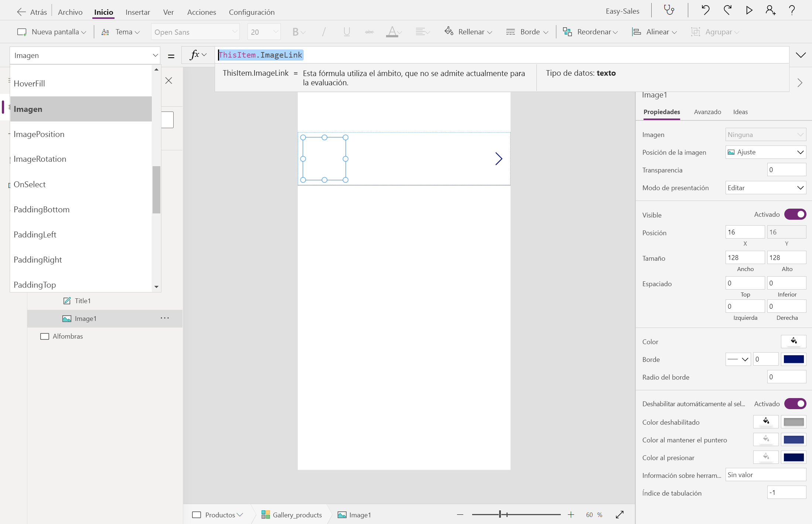Check the Alfombras checkbox
This screenshot has width=812, height=524.
pos(45,336)
